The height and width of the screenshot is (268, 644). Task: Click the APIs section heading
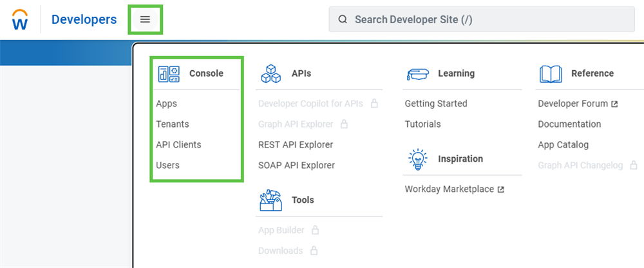click(x=301, y=73)
